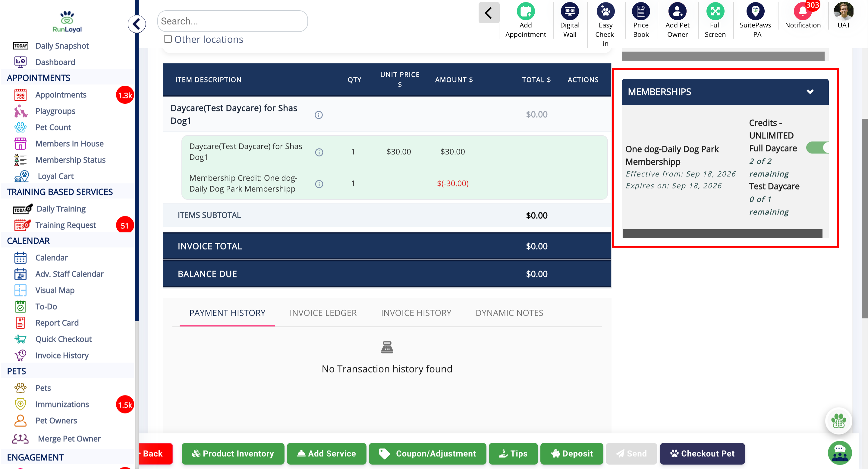Switch to the Invoice History tab
This screenshot has height=469, width=868.
(x=416, y=313)
